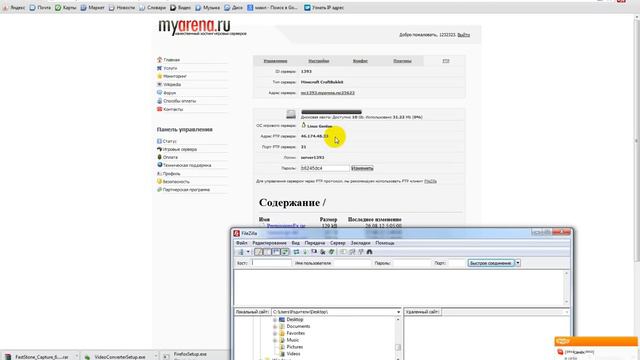Open Игровые сервера in control panel
Screen dimensions: 640x360
click(180, 149)
